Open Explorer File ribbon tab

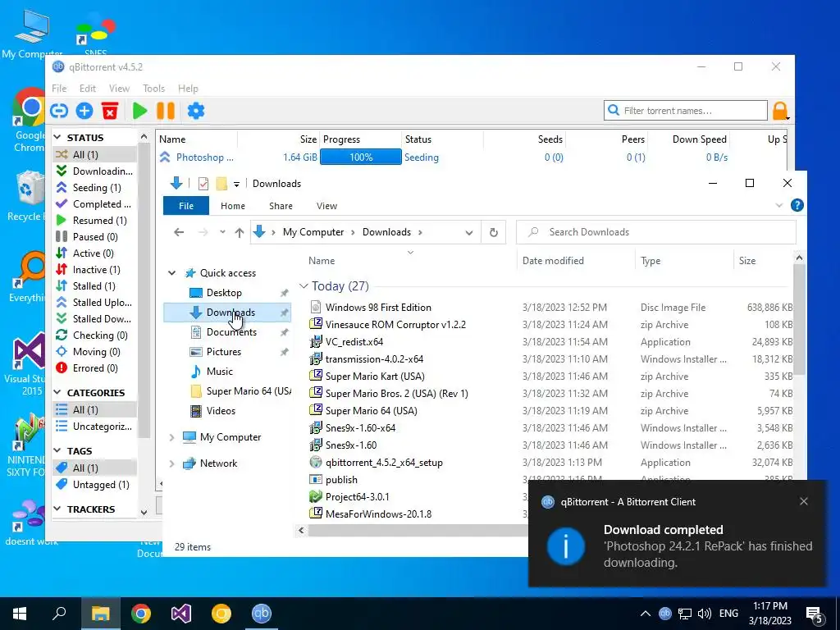186,206
